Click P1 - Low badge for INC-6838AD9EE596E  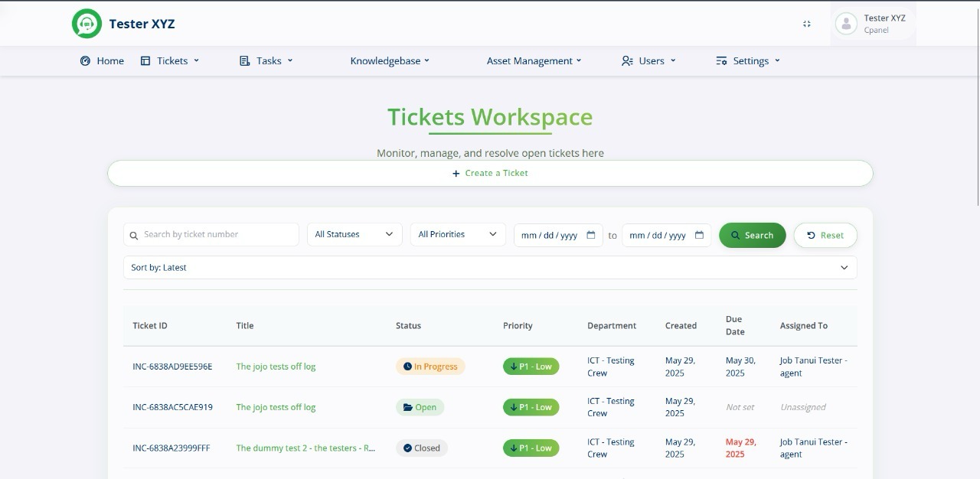pos(531,367)
